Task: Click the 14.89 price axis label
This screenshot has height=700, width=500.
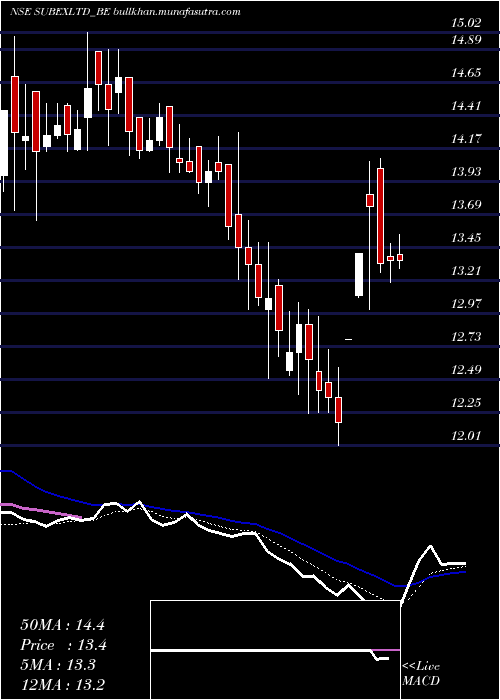Action: pos(467,40)
